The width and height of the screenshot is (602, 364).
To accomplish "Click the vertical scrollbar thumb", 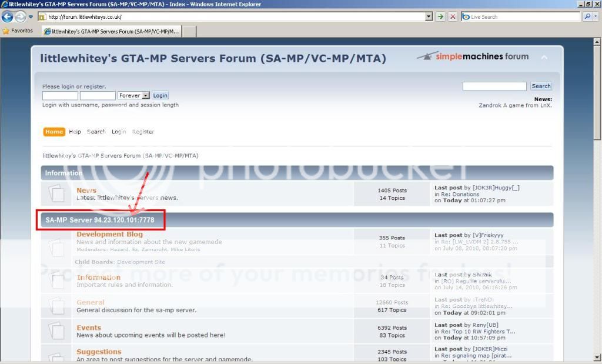I will (x=597, y=92).
